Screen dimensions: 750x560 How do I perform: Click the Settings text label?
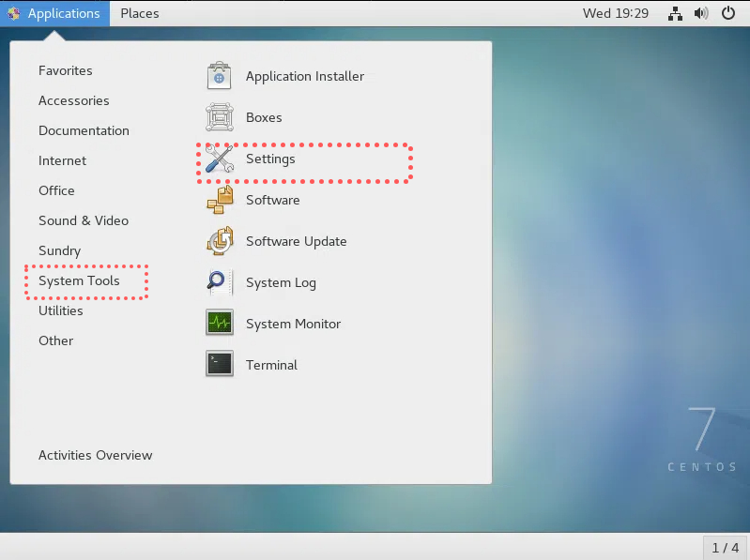tap(270, 159)
